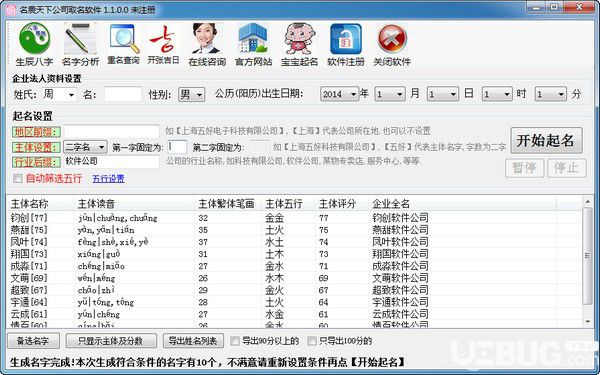This screenshot has width=600, height=375.
Task: Click the 第二字固定为 input box
Action: pyautogui.click(x=260, y=147)
